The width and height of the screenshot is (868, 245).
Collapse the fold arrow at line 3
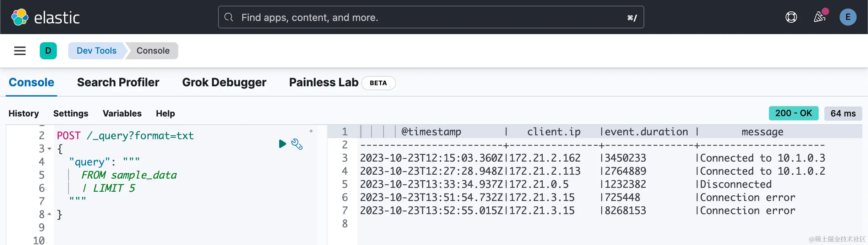pos(49,149)
